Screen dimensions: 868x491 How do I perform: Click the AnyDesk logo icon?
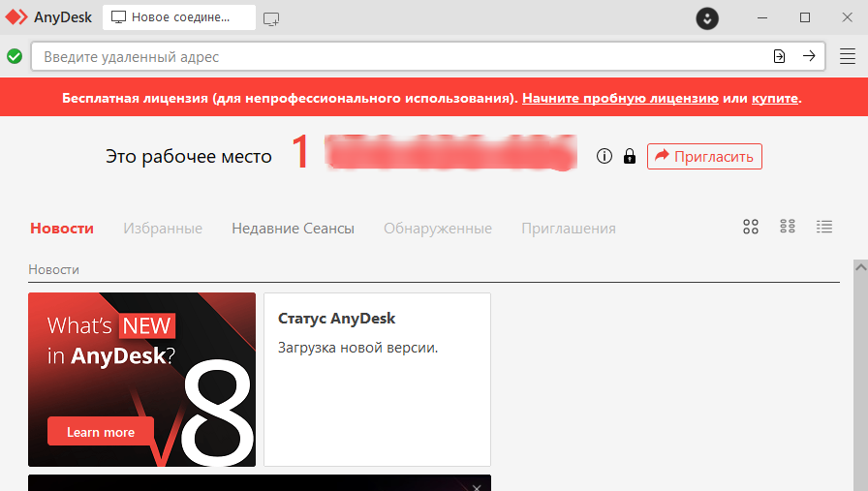coord(16,17)
